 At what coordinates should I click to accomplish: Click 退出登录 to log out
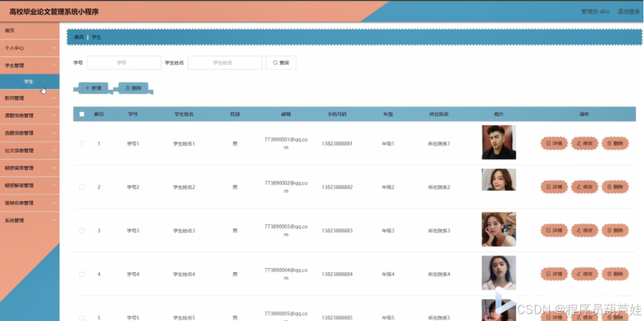(629, 12)
